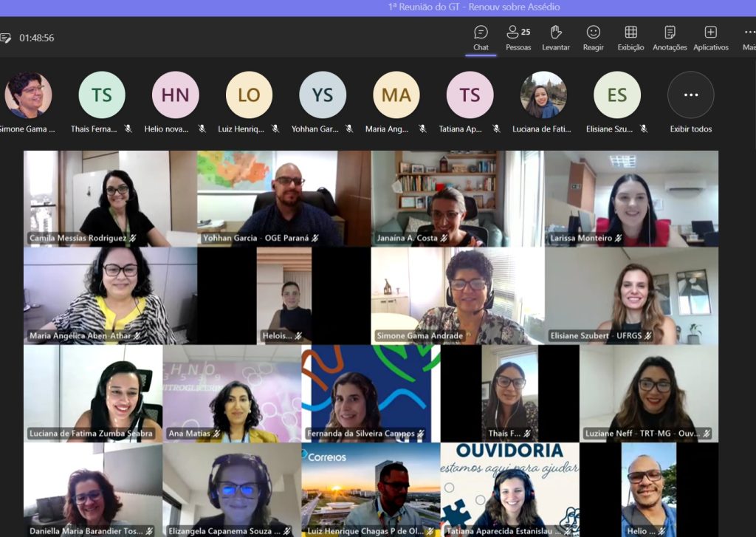Screen dimensions: 756x537
Task: Select the LO avatar for Luiz Henriq
Action: (x=249, y=95)
